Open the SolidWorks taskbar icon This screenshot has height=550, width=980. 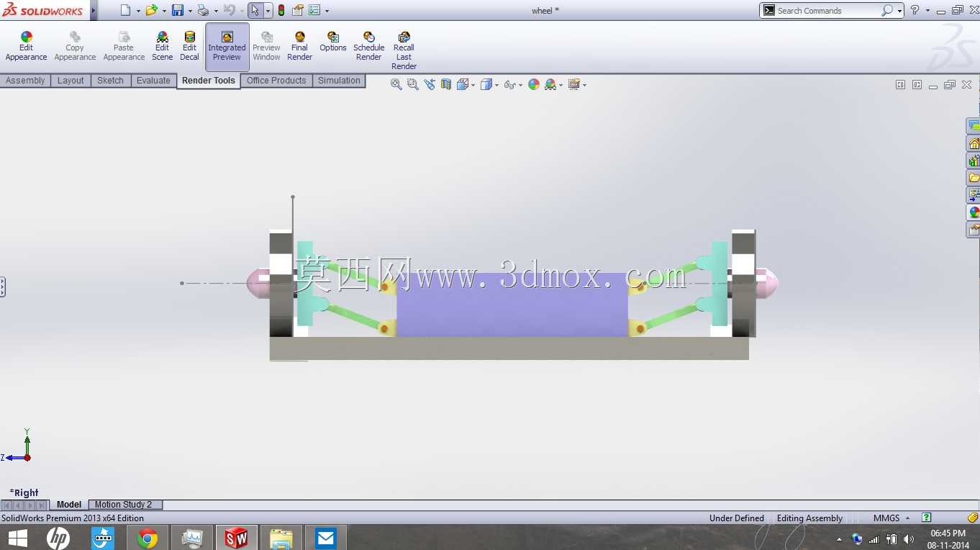coord(236,538)
